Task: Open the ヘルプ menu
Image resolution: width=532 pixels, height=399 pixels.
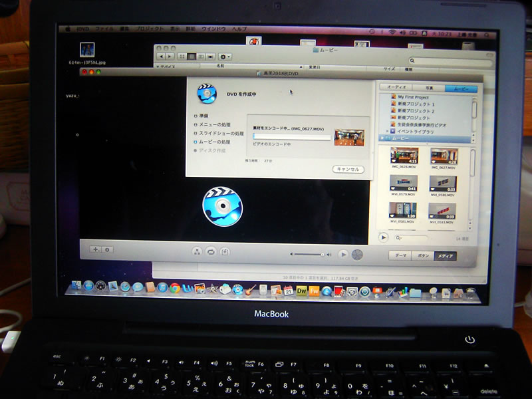Action: 239,29
